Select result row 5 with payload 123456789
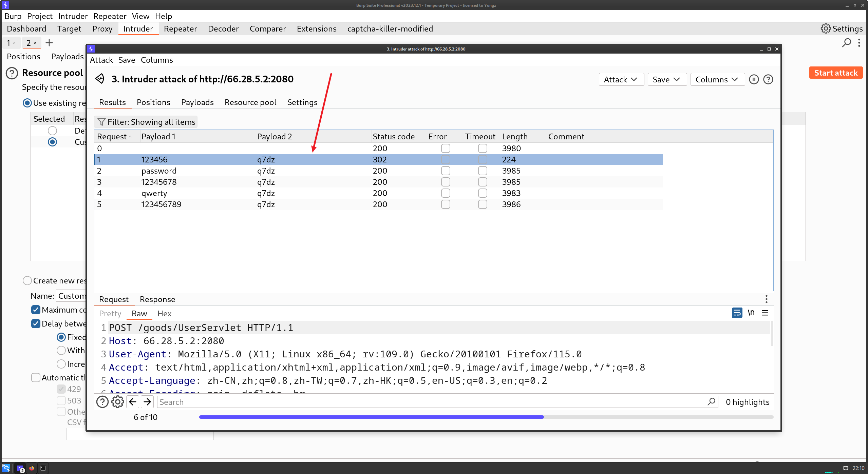Viewport: 868px width, 474px height. [x=378, y=204]
